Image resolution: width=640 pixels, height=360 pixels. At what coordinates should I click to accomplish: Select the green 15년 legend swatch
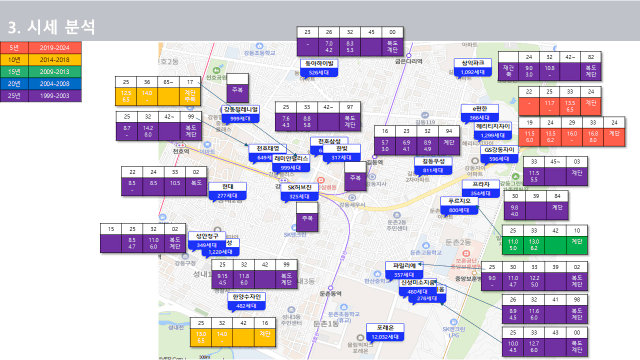[x=14, y=71]
